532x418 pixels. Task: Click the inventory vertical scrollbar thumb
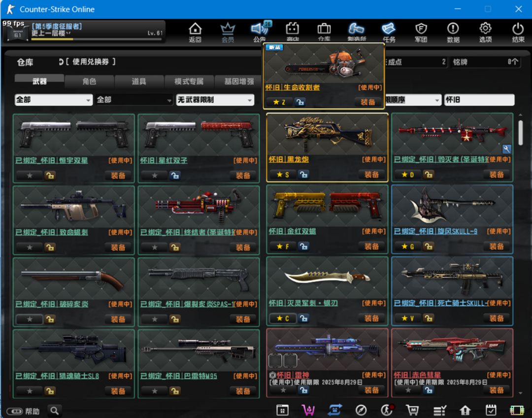click(521, 133)
